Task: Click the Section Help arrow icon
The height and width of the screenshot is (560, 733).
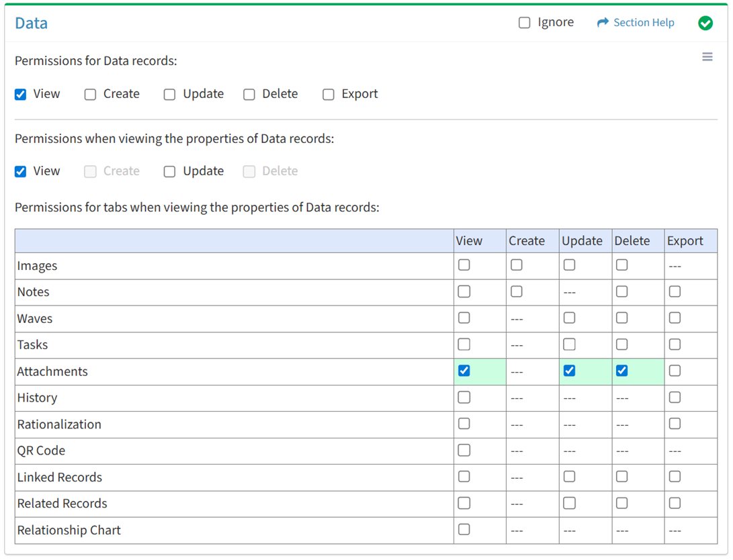Action: click(603, 23)
